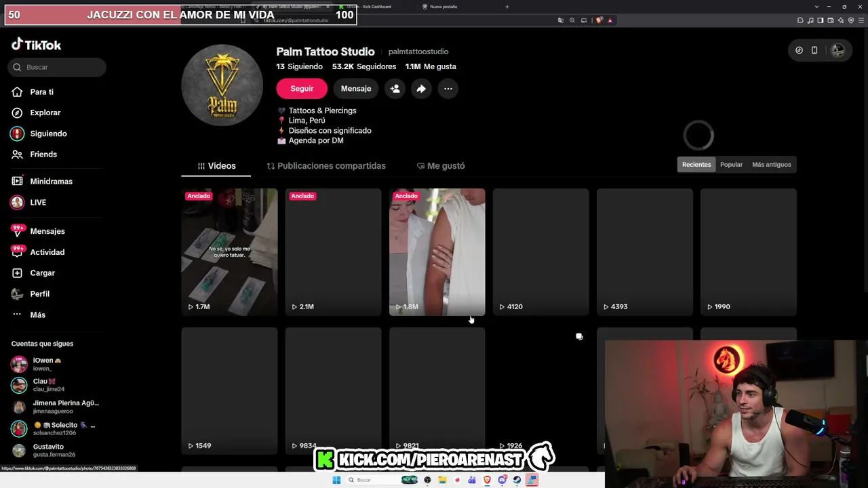Open the browser hamburger menu

click(861, 20)
